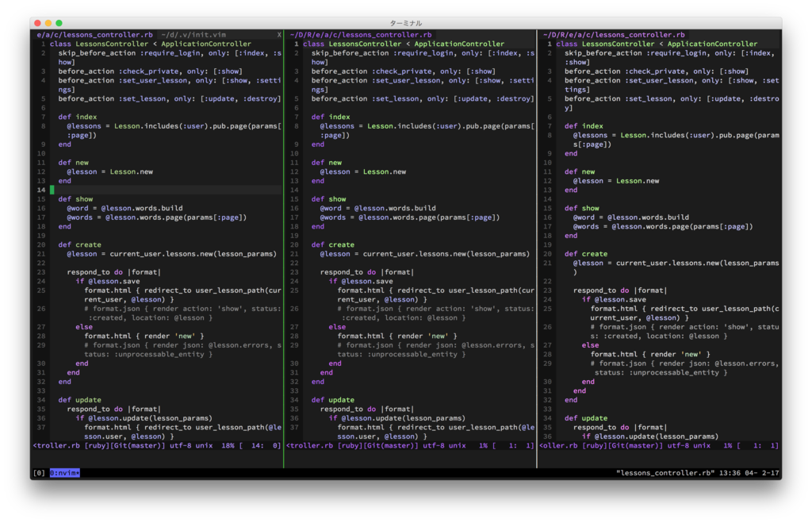Click "def index" in the middle pane
The image size is (812, 523).
click(331, 117)
